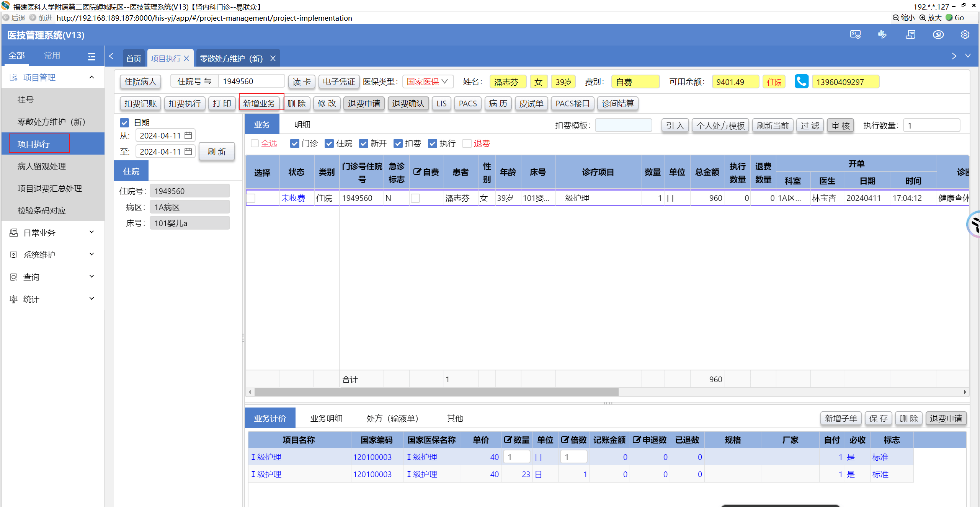
Task: Open the 业务明细 tab
Action: point(326,418)
